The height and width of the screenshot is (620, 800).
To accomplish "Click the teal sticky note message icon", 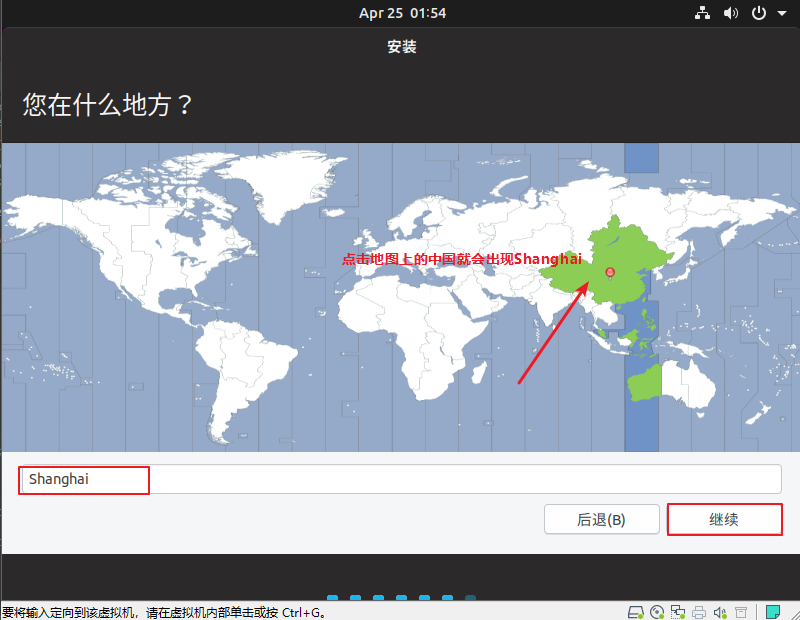I will pos(773,611).
